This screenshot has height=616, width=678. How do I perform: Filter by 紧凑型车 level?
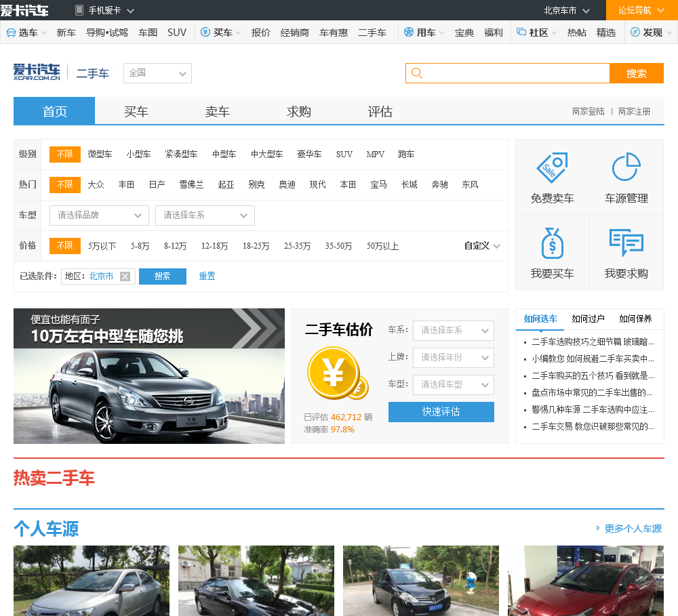coord(181,155)
